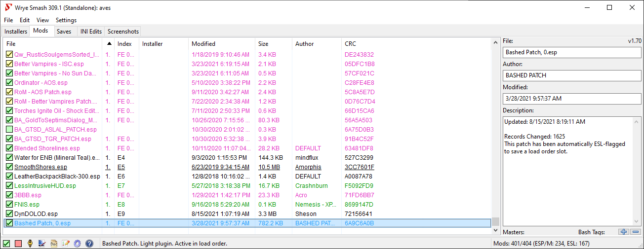Toggle LessIntrusiveHUD.esp checkbox
Image resolution: width=644 pixels, height=249 pixels.
point(9,186)
